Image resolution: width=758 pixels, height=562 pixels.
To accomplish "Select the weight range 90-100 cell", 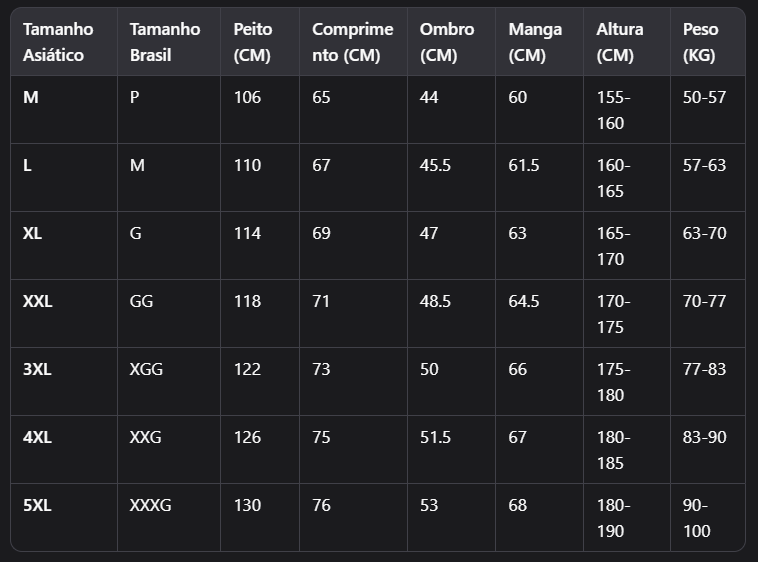I will (x=697, y=518).
